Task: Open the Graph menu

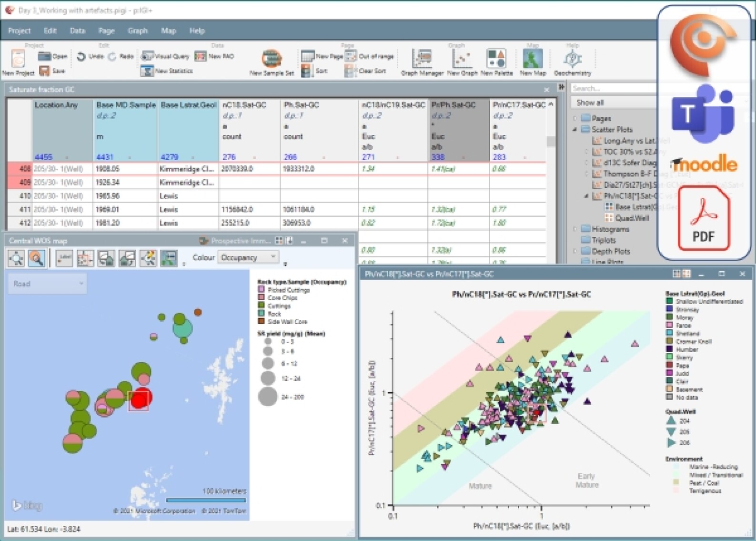Action: [x=138, y=31]
